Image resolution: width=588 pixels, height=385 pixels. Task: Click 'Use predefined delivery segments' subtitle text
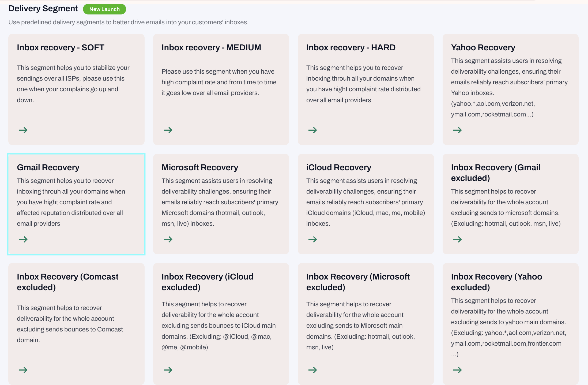(x=129, y=22)
